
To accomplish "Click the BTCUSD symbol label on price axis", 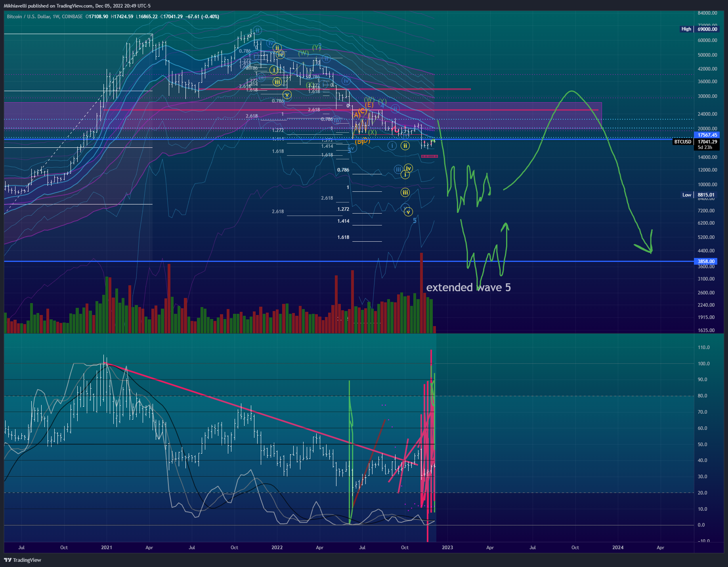I will [x=682, y=142].
